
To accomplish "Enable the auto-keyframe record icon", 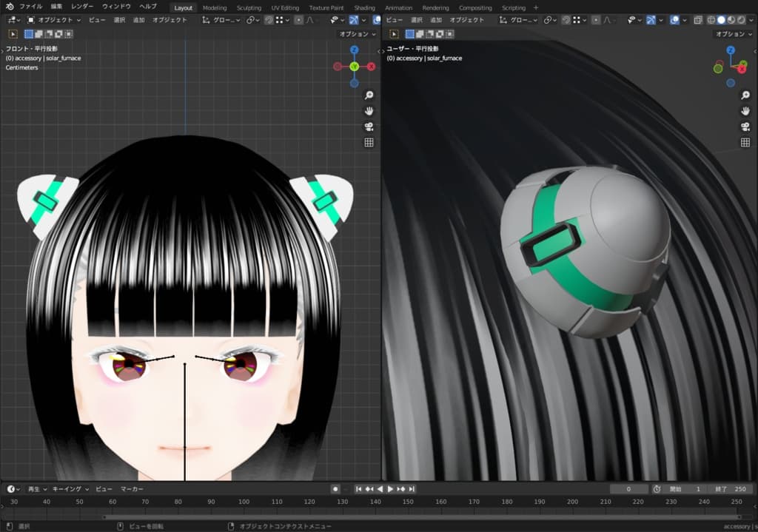I will [x=335, y=488].
